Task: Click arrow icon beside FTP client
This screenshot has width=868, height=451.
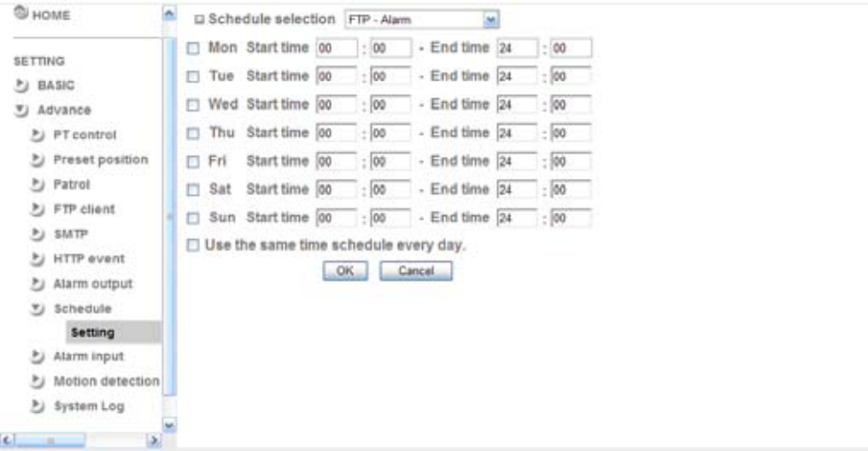Action: click(37, 209)
